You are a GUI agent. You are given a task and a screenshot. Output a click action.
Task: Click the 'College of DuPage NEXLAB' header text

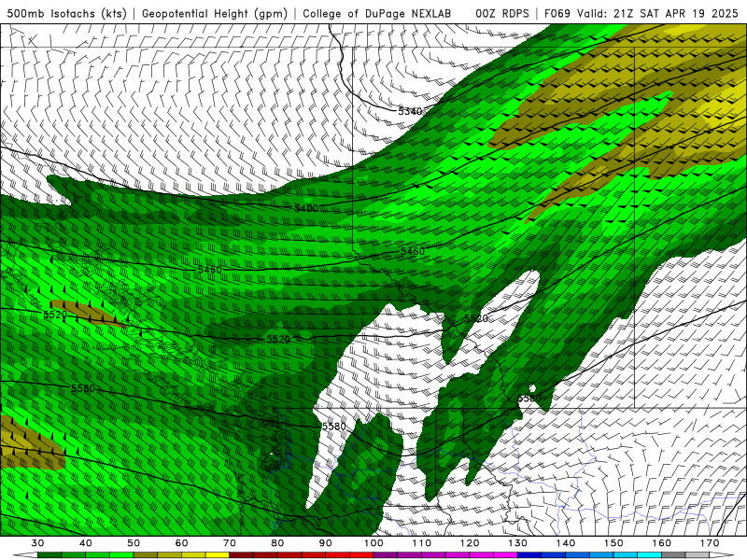click(376, 13)
